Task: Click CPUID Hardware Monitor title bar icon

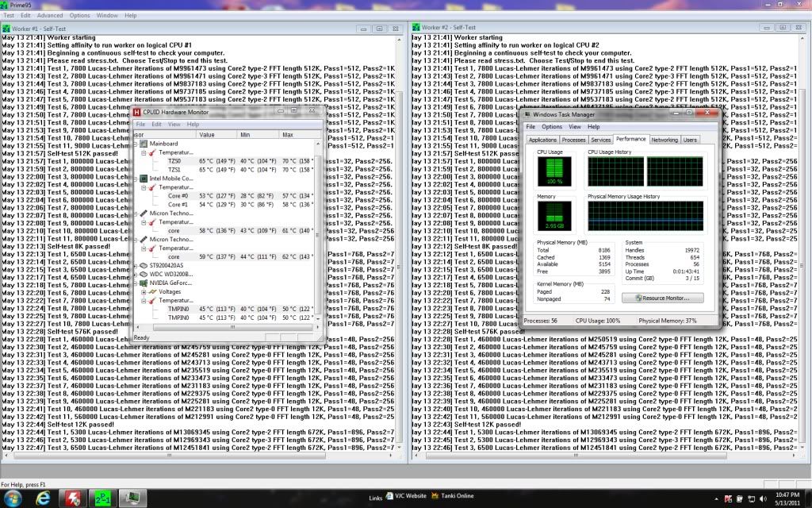Action: [x=137, y=112]
